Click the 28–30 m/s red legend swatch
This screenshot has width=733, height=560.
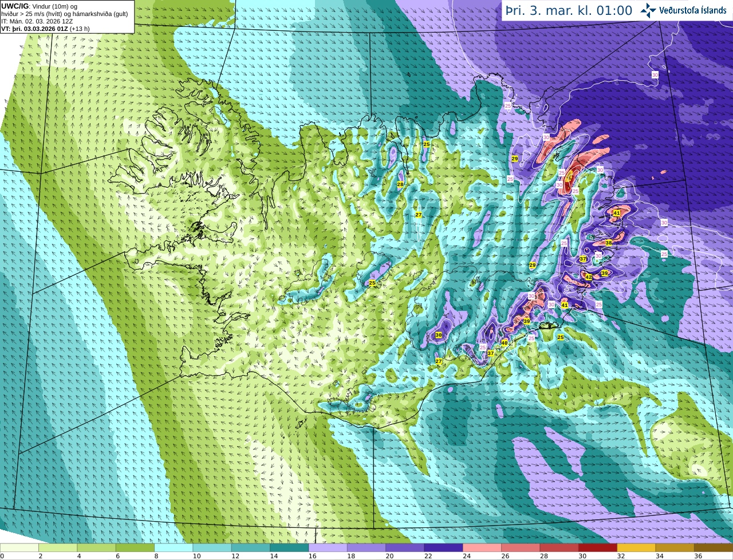click(559, 547)
